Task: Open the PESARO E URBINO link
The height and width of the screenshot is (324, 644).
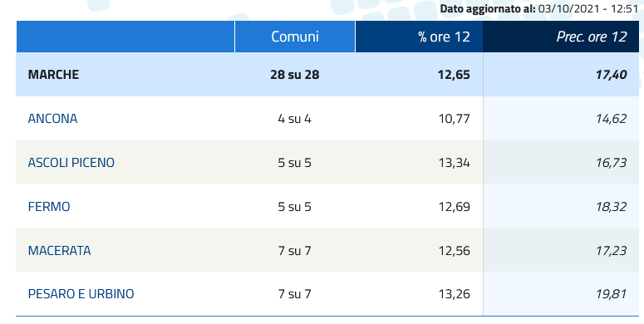Action: (x=81, y=294)
